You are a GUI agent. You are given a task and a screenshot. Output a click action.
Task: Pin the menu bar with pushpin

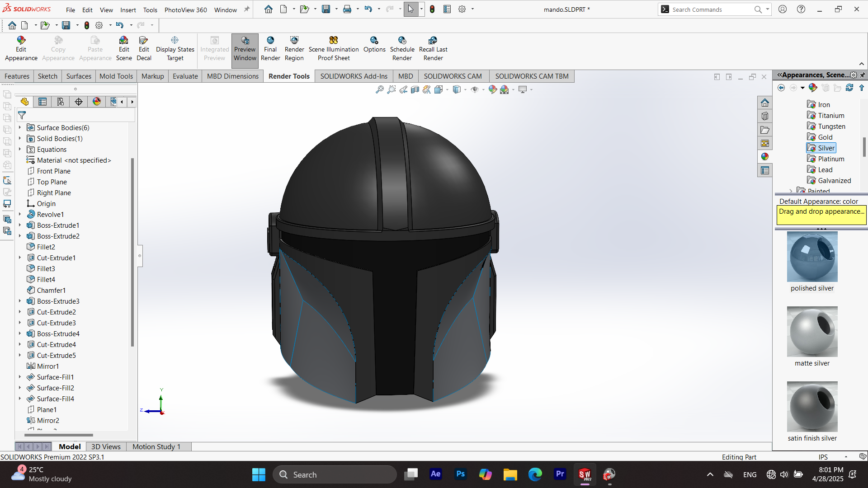click(247, 9)
